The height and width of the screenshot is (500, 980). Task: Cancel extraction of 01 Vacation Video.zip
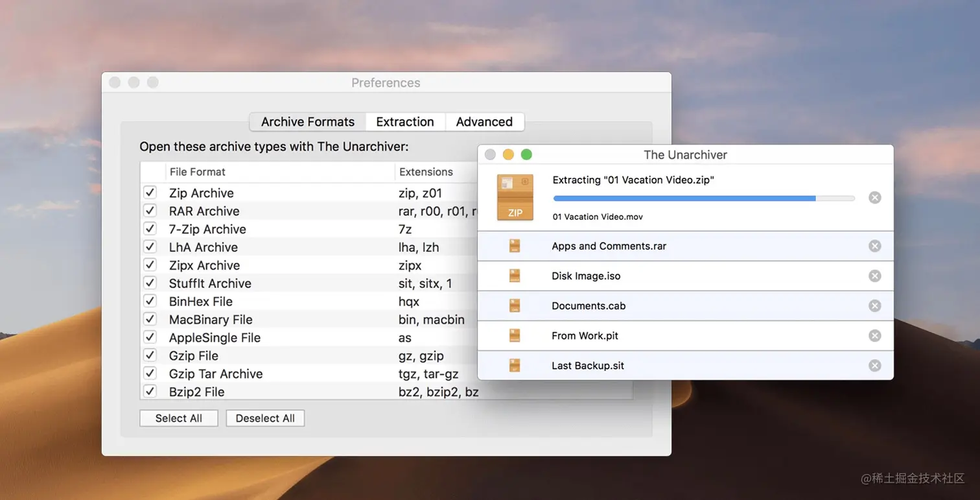tap(874, 197)
